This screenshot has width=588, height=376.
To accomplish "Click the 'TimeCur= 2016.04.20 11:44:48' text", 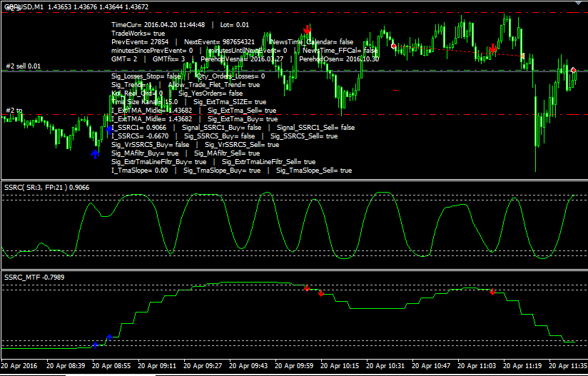I will (x=158, y=25).
